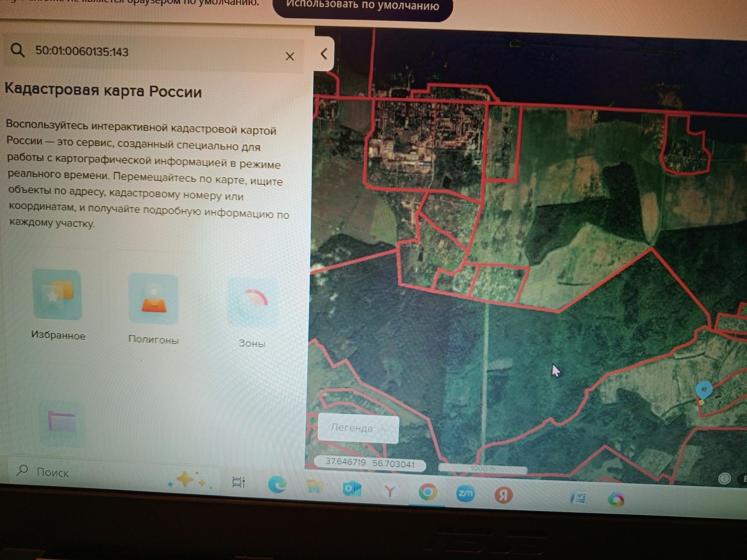Image resolution: width=747 pixels, height=560 pixels.
Task: Open the purple folder tile below Избранное
Action: click(62, 423)
